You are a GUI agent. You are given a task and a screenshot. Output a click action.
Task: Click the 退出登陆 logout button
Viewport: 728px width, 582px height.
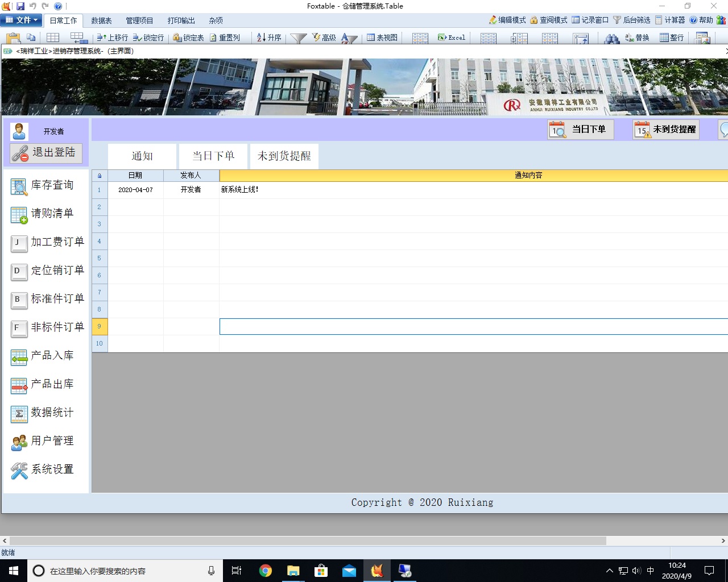point(47,153)
